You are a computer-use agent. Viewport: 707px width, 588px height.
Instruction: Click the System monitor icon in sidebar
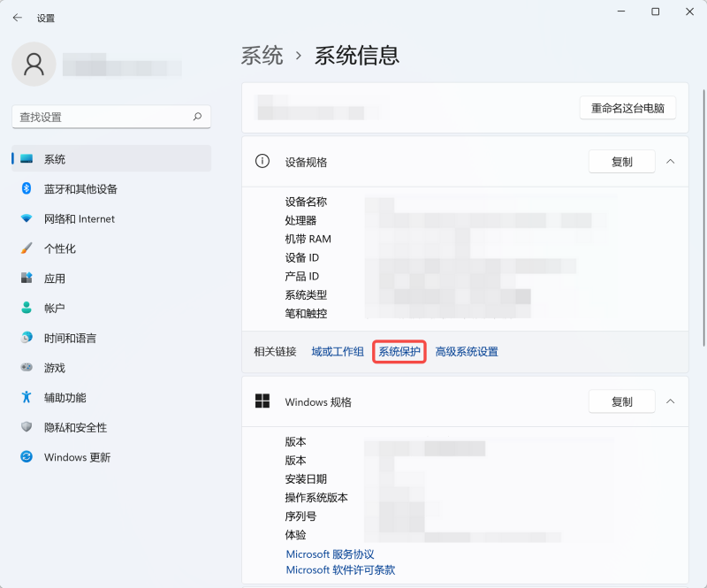point(27,159)
